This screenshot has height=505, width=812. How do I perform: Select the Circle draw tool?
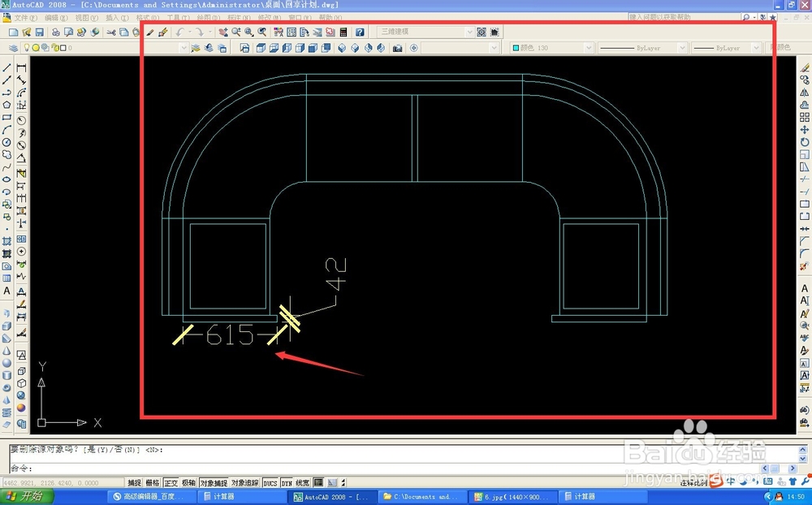[6, 142]
